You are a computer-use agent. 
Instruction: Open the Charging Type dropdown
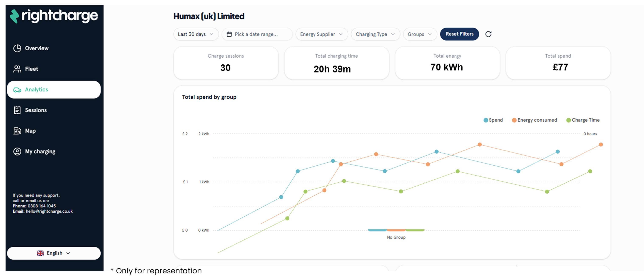(375, 34)
